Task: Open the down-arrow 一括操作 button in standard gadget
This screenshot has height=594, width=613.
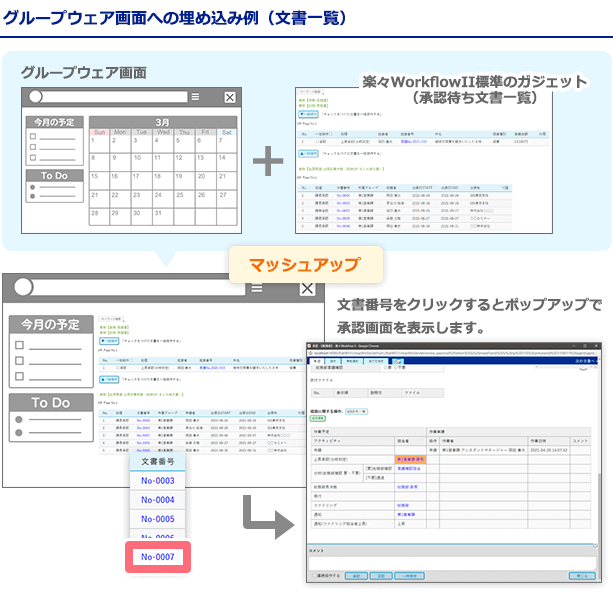Action: click(308, 114)
